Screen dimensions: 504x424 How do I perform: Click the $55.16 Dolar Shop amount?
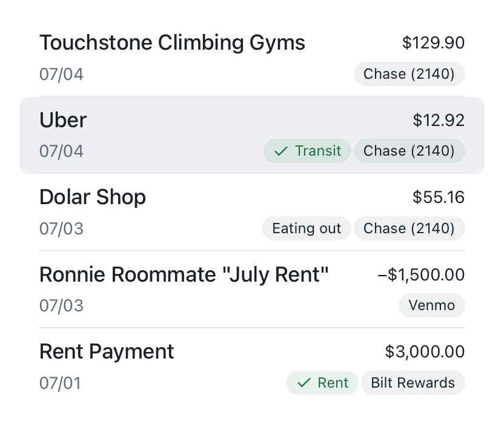coord(439,197)
